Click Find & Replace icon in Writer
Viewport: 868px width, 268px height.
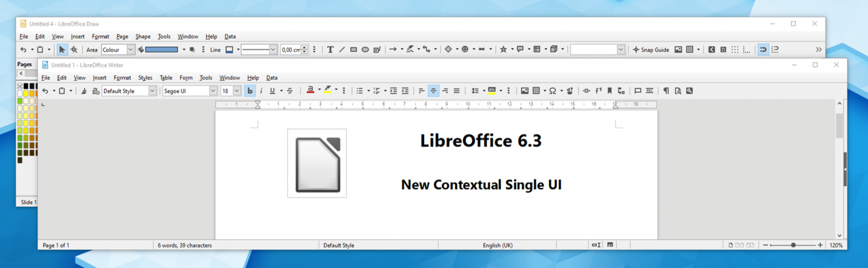point(690,91)
